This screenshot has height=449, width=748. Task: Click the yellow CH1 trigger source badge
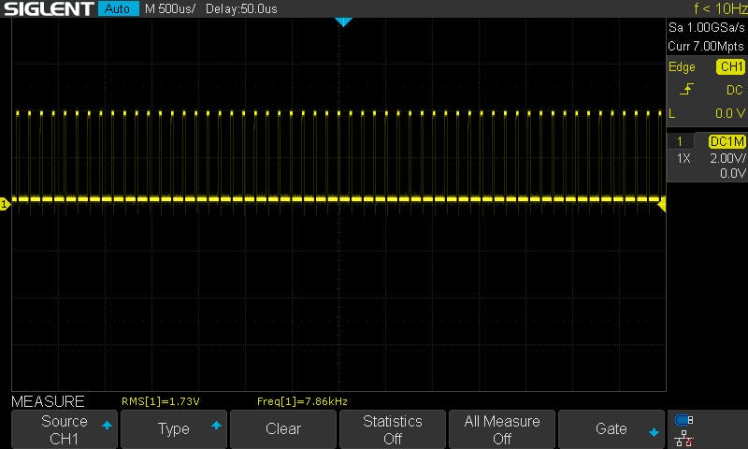click(730, 67)
